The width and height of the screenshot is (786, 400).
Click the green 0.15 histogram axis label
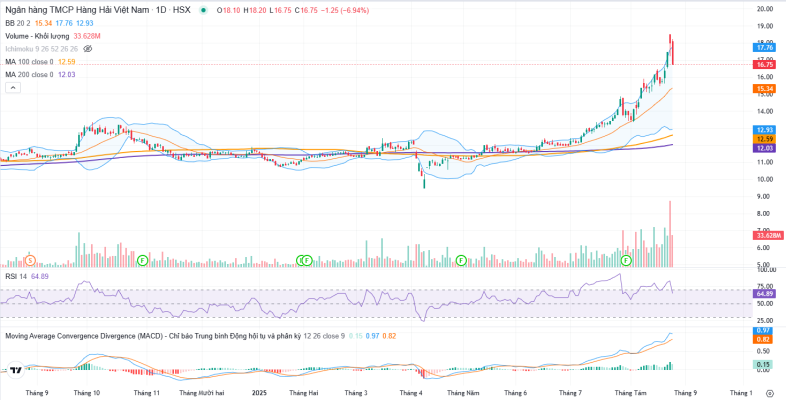click(x=765, y=364)
